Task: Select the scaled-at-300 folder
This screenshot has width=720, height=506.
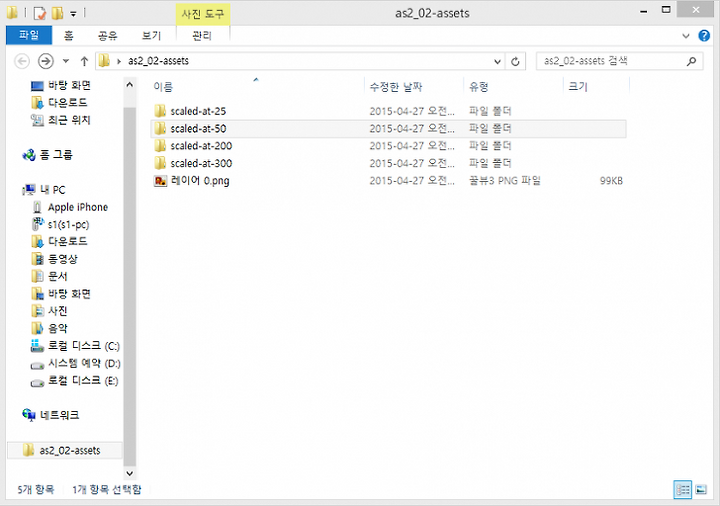Action: click(388, 163)
